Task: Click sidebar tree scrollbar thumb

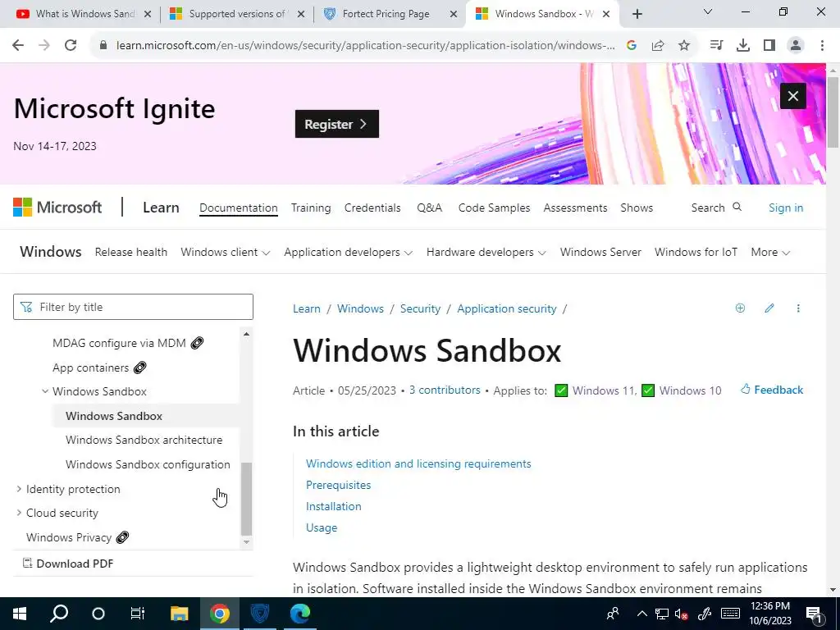Action: click(x=246, y=499)
